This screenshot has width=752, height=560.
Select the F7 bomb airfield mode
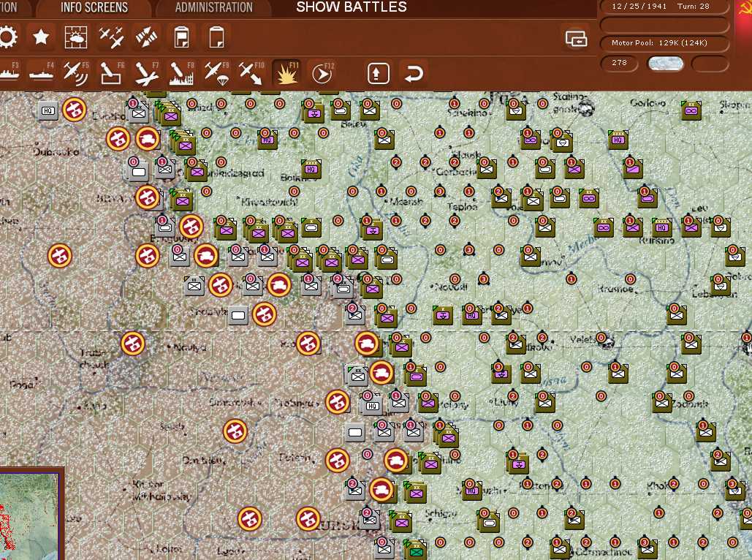point(147,73)
